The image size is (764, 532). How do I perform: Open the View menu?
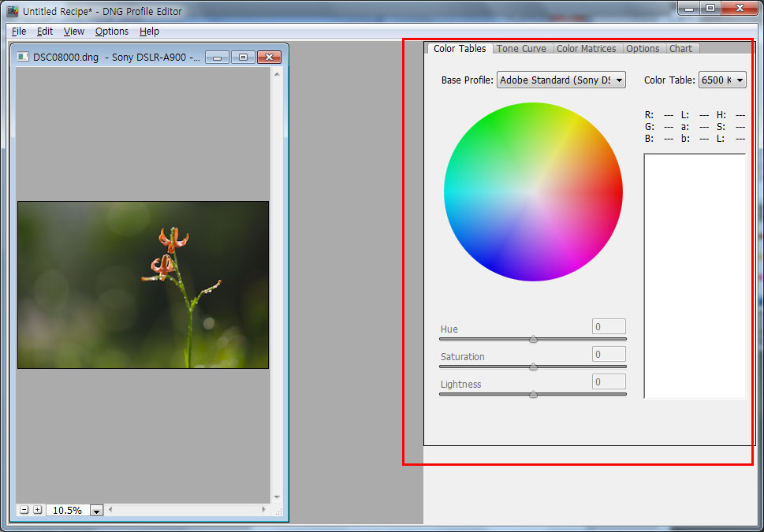(73, 32)
